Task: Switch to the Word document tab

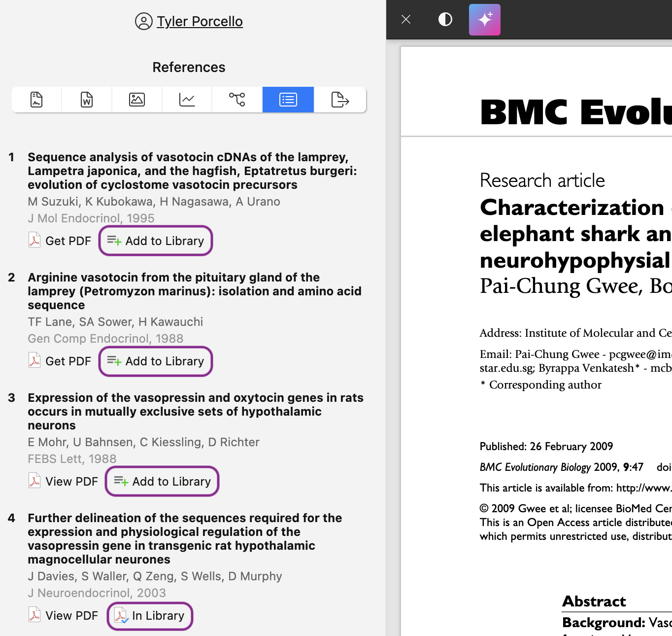Action: [x=87, y=100]
